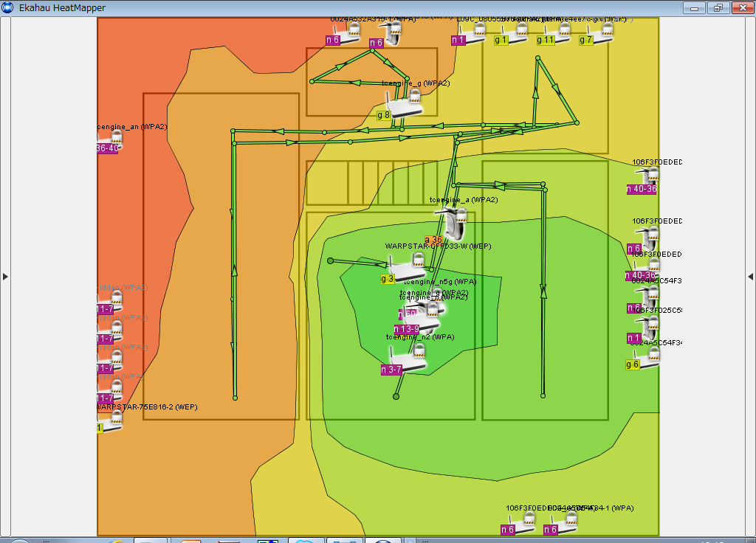Select the WARPSTAR-75E816-2 (WEP) access point icon
This screenshot has height=543, width=756.
111,423
